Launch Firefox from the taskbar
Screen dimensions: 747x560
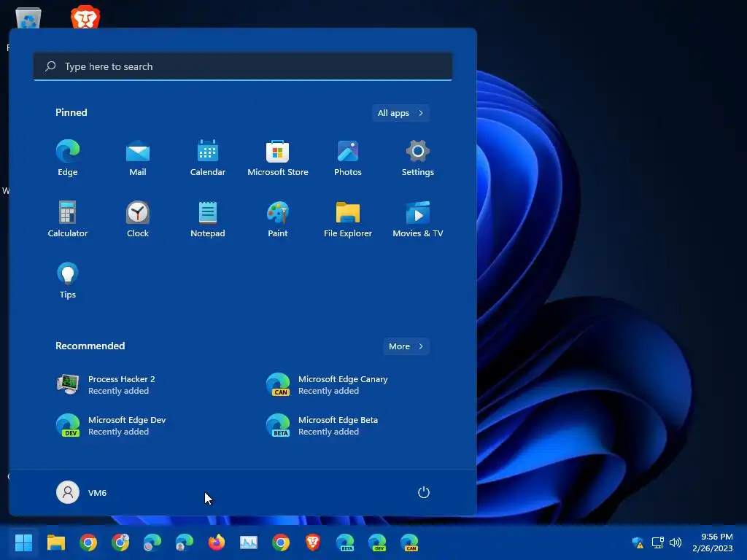click(217, 542)
